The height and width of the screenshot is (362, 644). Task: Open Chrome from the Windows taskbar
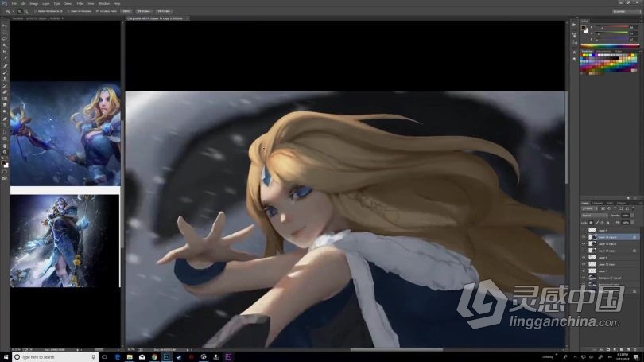154,357
